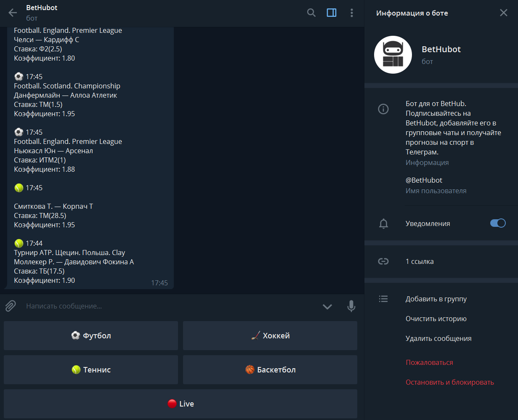Click the Данфермлайн — Аллоа Атлетик line
This screenshot has height=420, width=518.
click(x=65, y=95)
